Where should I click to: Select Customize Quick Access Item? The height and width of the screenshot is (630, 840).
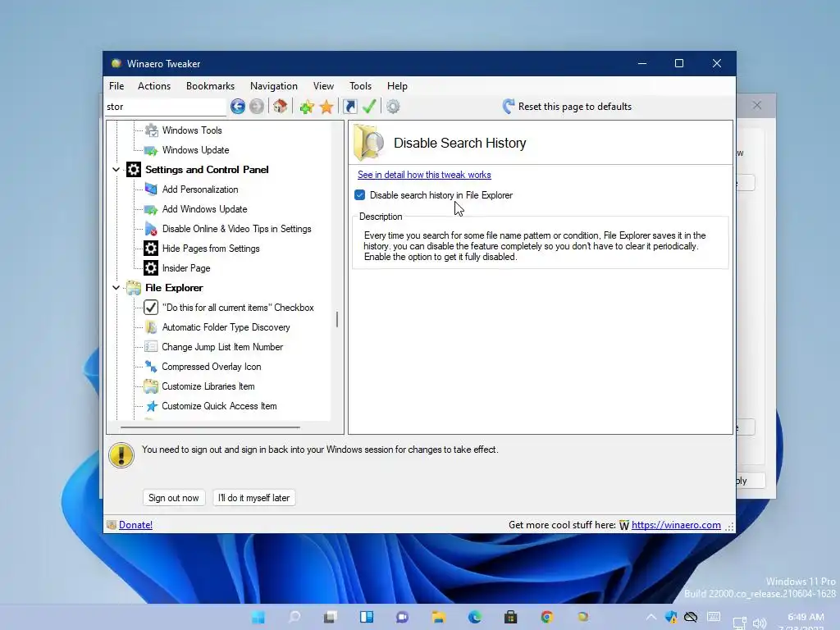(219, 406)
